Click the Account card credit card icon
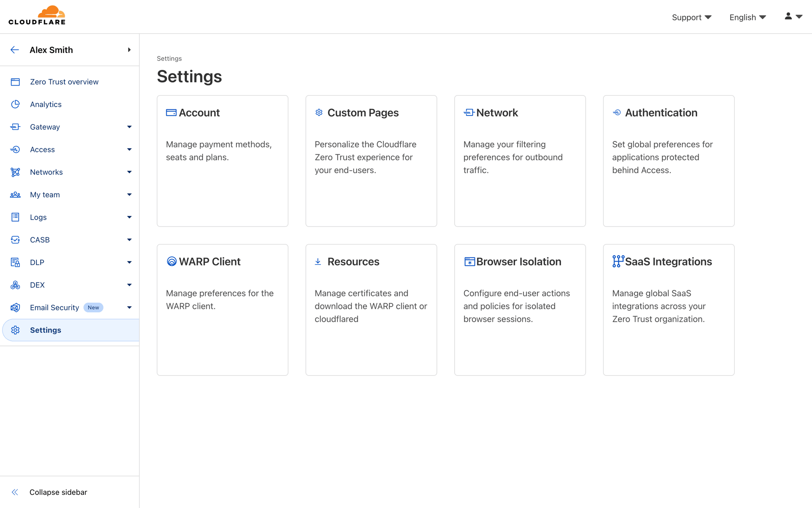 [171, 113]
